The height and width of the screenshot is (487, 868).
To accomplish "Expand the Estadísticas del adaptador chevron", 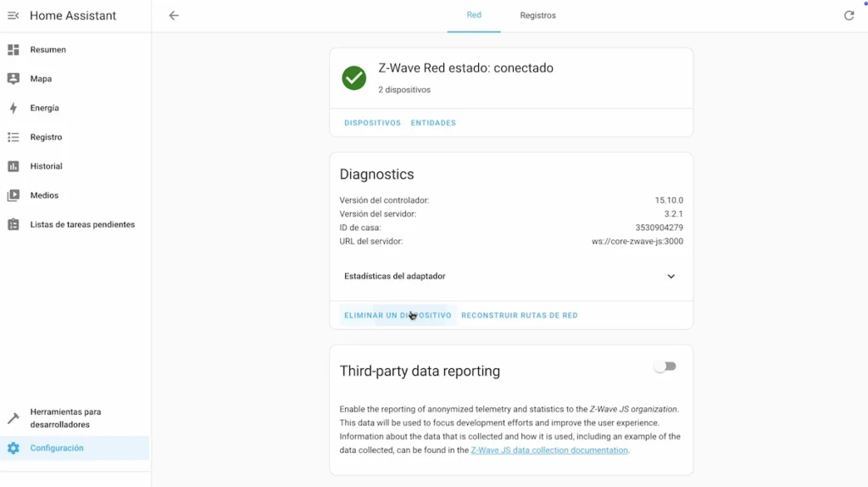I will tap(671, 276).
